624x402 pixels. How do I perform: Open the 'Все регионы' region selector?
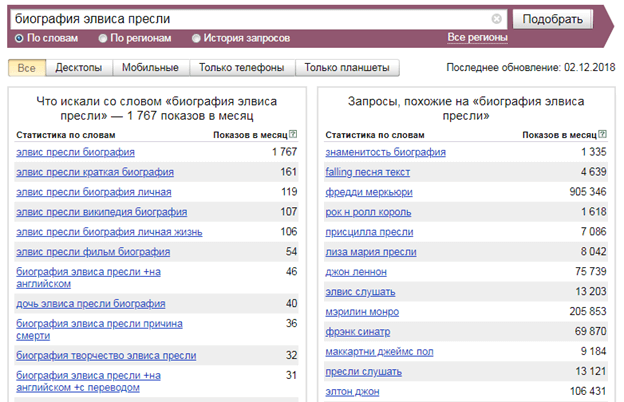pos(477,37)
